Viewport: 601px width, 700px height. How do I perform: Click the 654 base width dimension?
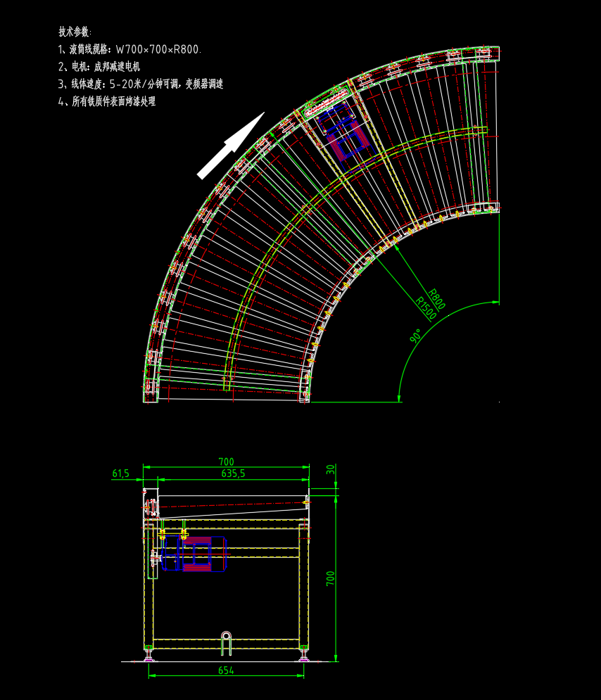pos(226,670)
